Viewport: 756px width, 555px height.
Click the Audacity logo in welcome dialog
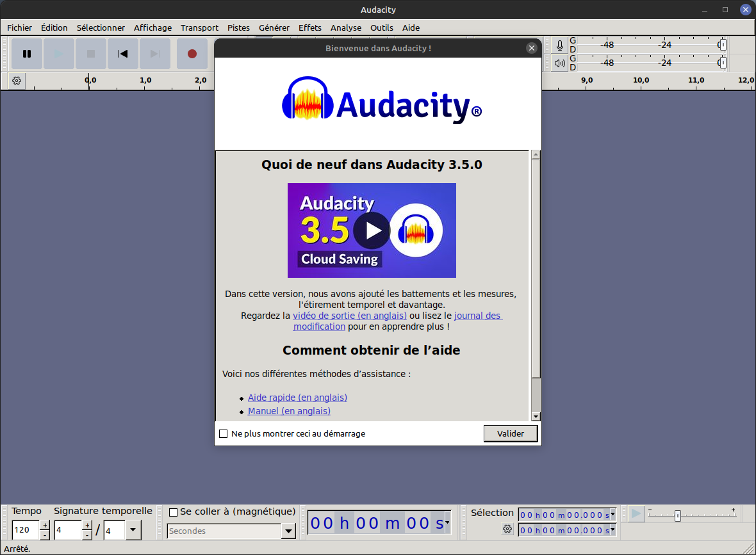click(382, 99)
